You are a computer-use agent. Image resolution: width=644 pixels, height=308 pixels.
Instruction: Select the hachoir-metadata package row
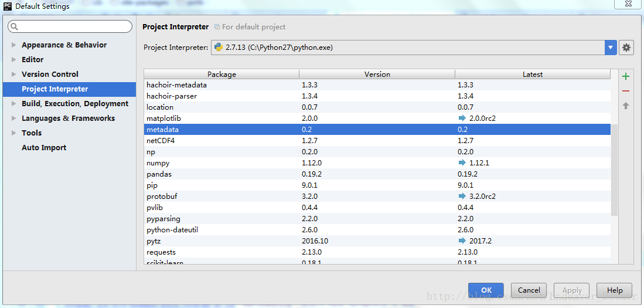click(377, 85)
